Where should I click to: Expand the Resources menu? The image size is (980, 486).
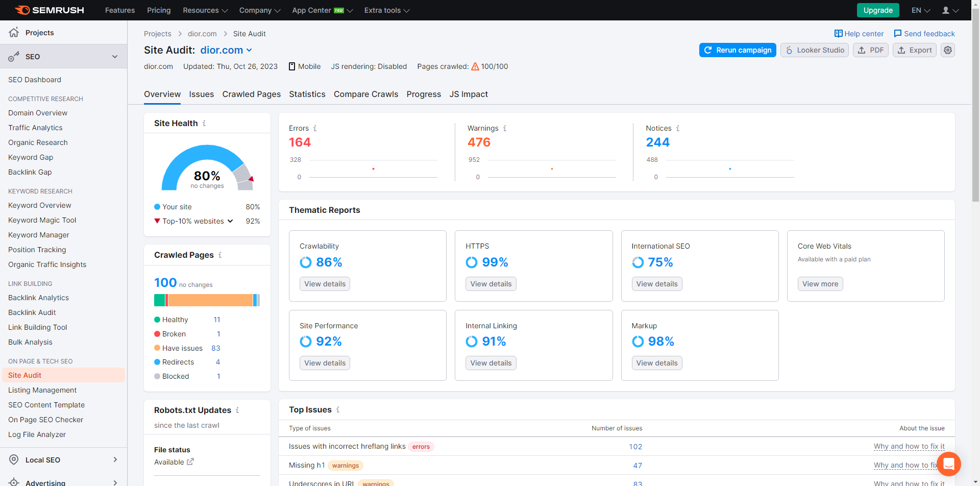tap(205, 10)
